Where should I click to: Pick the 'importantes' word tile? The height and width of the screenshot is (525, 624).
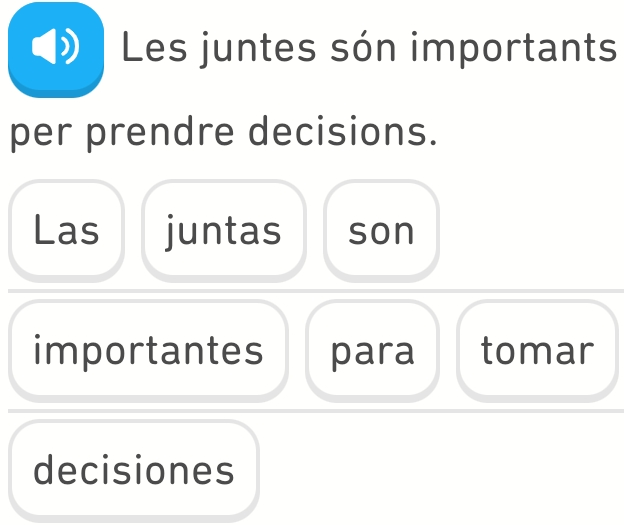coord(148,351)
